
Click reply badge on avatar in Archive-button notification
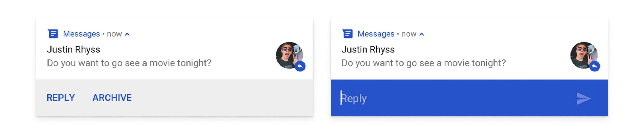point(300,66)
